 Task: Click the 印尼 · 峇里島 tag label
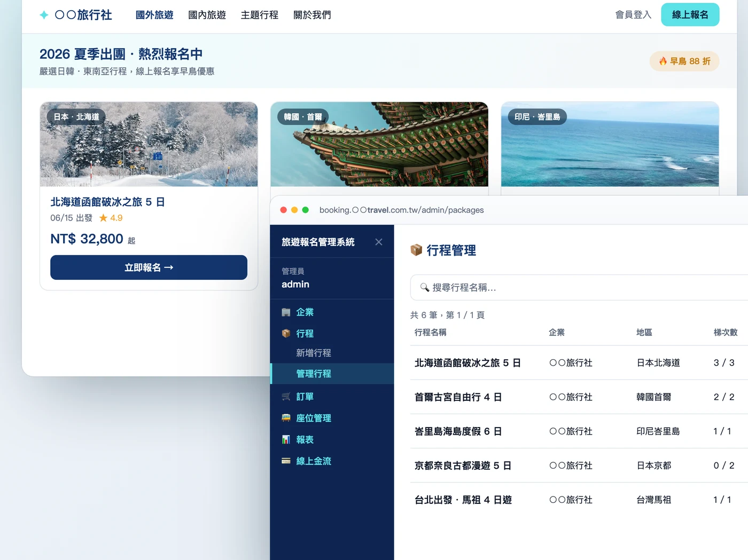(x=537, y=117)
